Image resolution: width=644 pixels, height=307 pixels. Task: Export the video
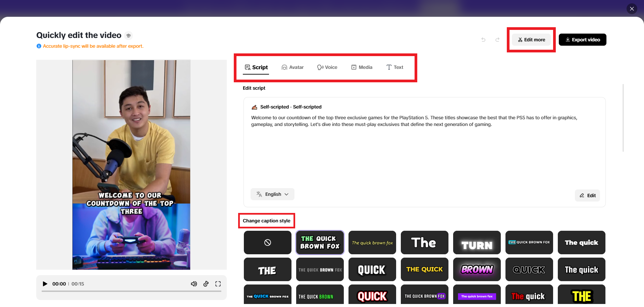(x=583, y=40)
